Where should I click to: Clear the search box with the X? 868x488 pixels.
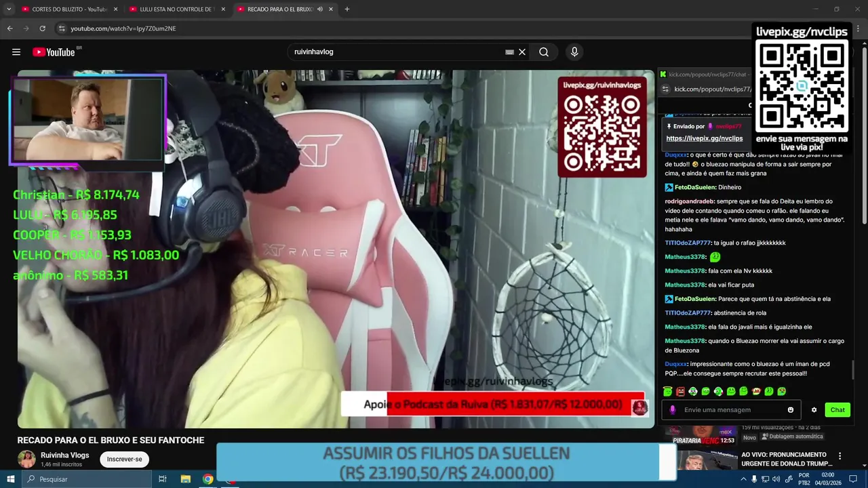pyautogui.click(x=522, y=52)
